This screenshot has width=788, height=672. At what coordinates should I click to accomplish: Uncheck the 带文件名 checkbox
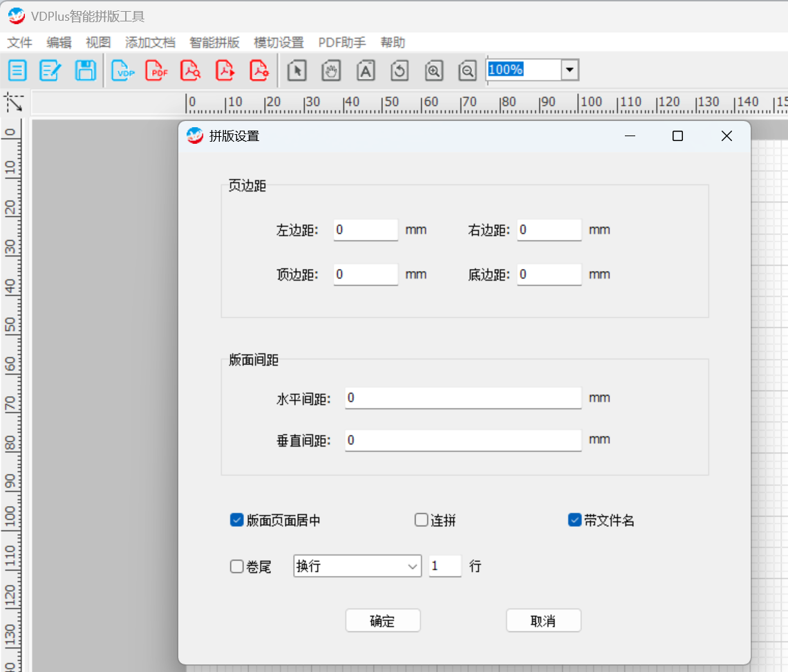(575, 520)
